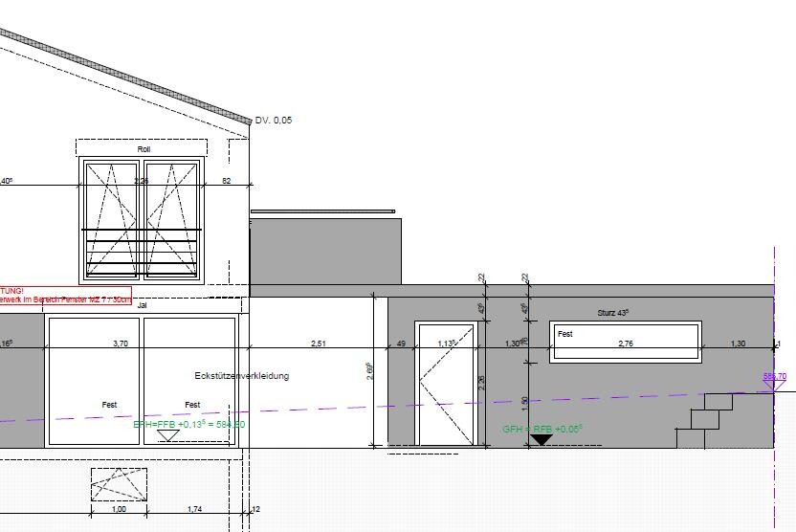Select the 1,74 dimension at the bottom

point(194,509)
